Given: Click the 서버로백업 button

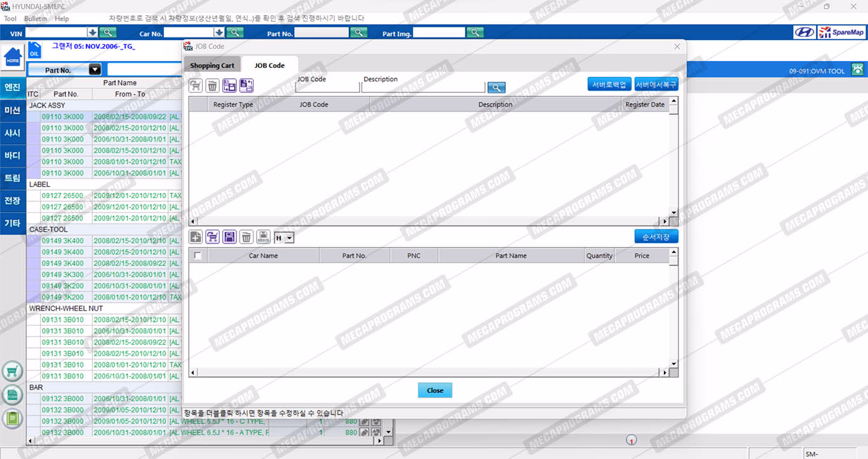Looking at the screenshot, I should pyautogui.click(x=609, y=84).
